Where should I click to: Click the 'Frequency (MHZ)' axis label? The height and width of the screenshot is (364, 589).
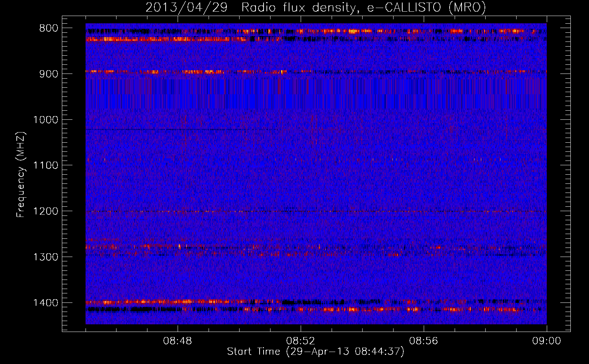pyautogui.click(x=21, y=174)
